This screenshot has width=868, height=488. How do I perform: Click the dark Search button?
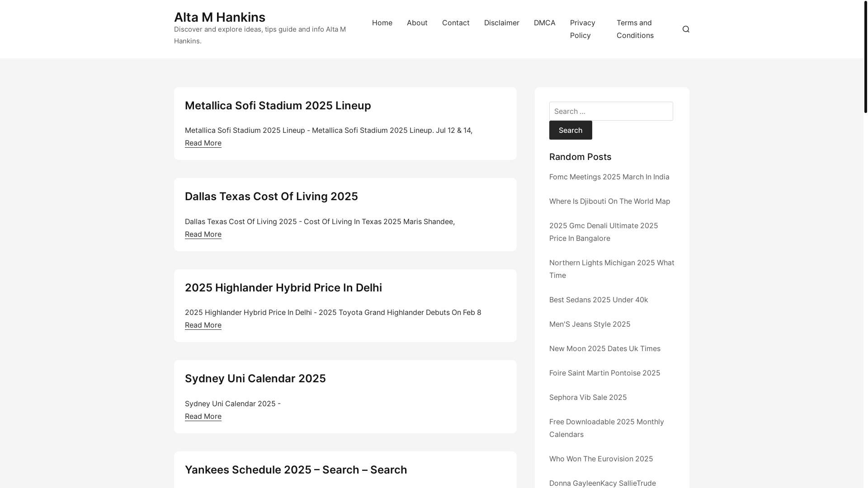pyautogui.click(x=571, y=130)
